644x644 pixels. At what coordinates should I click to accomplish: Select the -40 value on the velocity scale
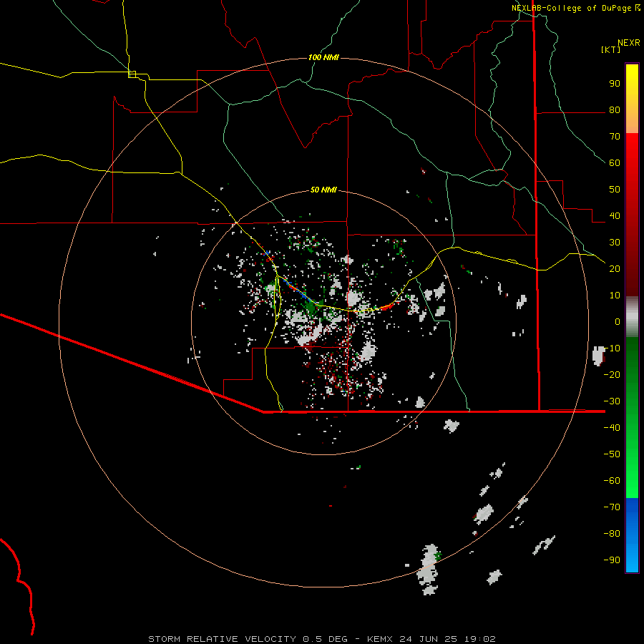(x=612, y=428)
